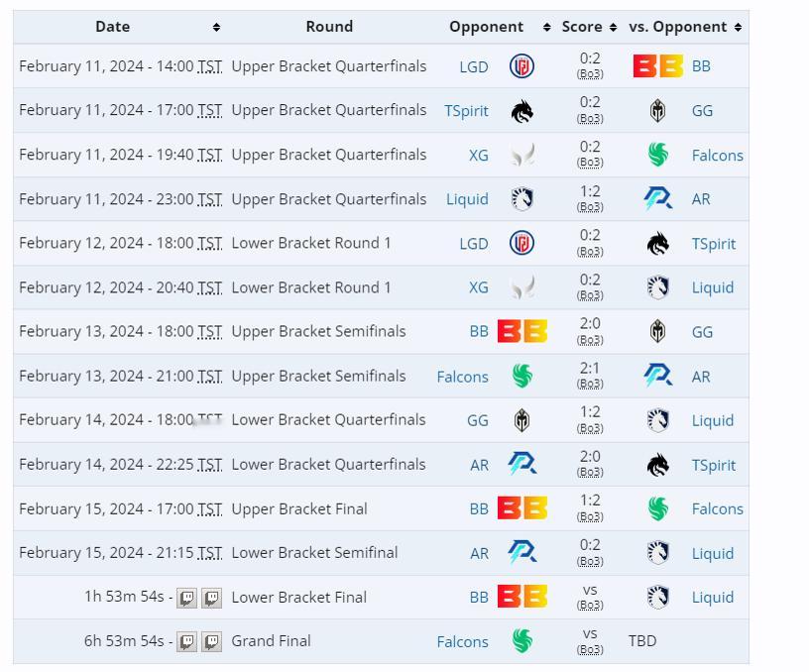This screenshot has height=672, width=809.
Task: Click BB logo in Upper Bracket Final row
Action: pos(522,508)
